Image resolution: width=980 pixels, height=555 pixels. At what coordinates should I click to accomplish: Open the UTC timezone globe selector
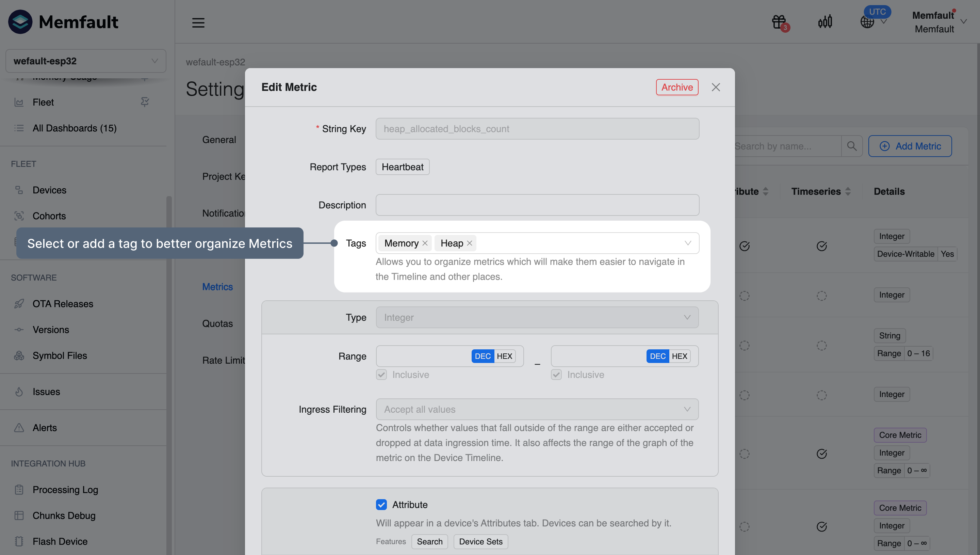tap(868, 22)
